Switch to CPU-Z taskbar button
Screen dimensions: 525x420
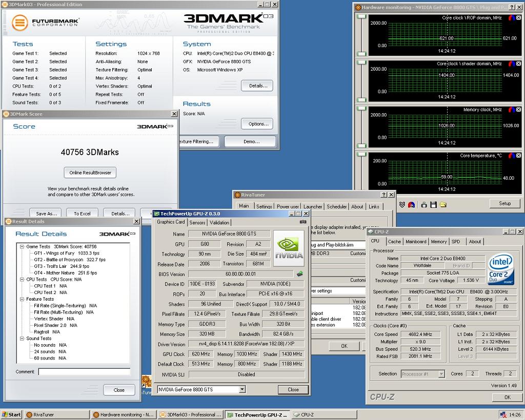[323, 415]
